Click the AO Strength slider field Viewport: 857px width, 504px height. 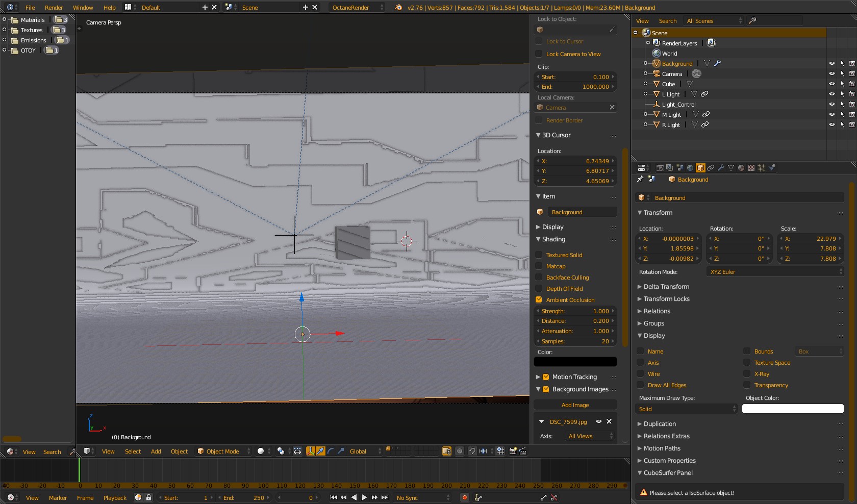[x=575, y=311]
